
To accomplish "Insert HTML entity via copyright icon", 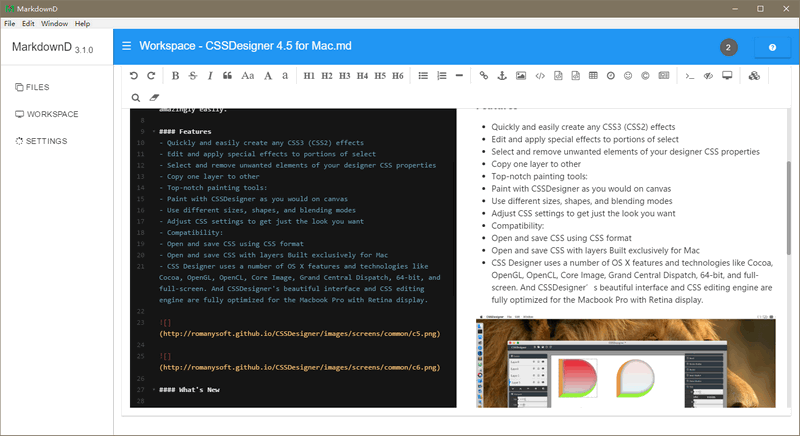I will coord(645,75).
